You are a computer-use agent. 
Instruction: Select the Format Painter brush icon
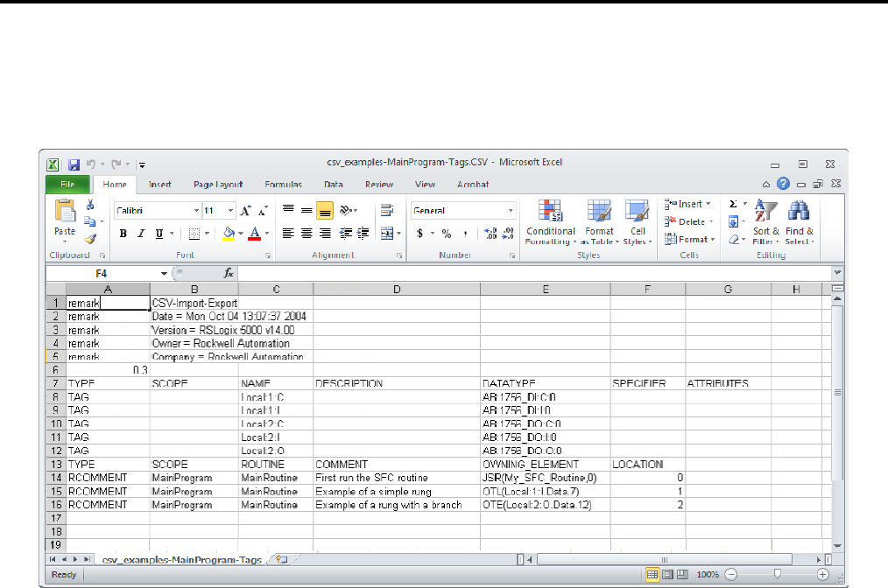[90, 239]
